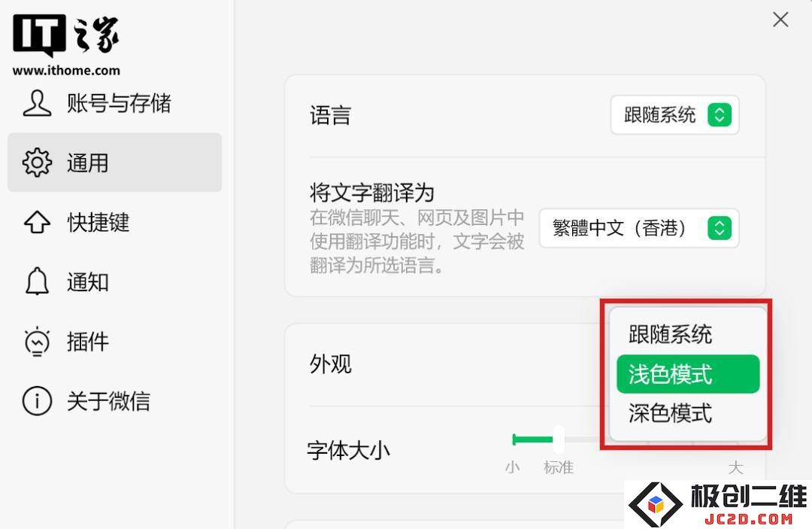This screenshot has height=529, width=812.
Task: Click the font size slider handle
Action: (x=558, y=439)
